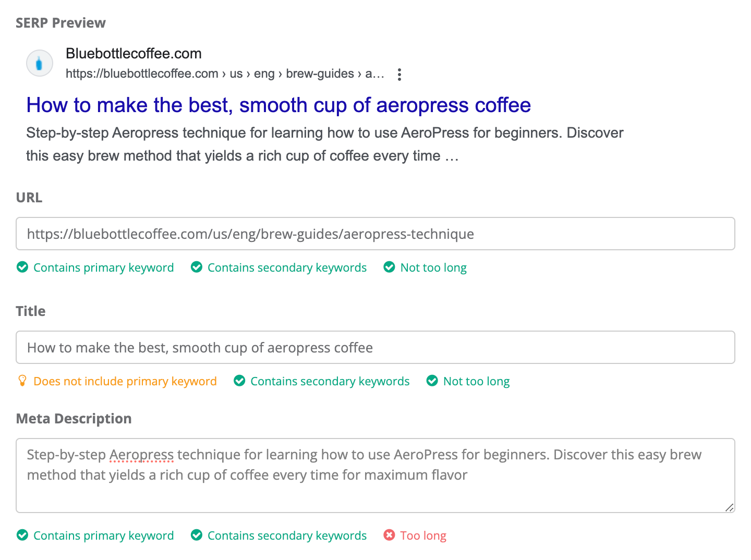
Task: Click the 'SERP Preview' heading
Action: 60,23
